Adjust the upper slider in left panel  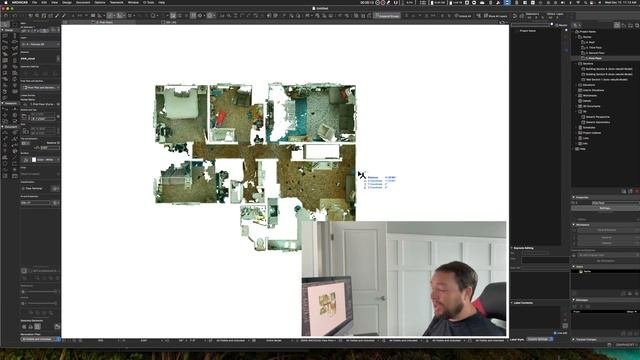[x=40, y=291]
